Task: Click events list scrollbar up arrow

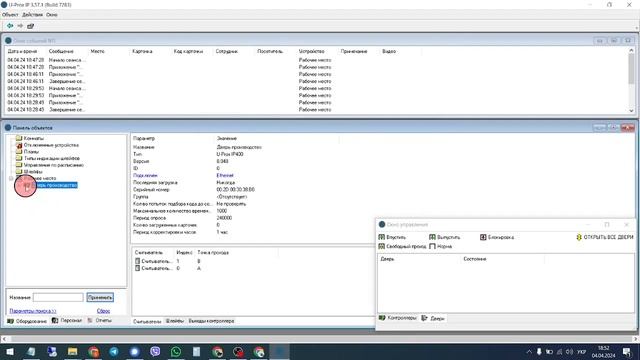Action: [631, 50]
